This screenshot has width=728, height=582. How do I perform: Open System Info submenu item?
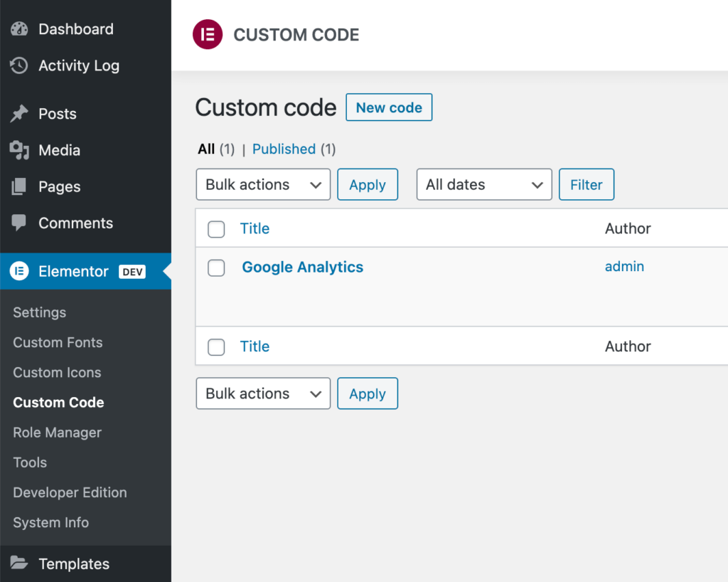click(x=51, y=522)
